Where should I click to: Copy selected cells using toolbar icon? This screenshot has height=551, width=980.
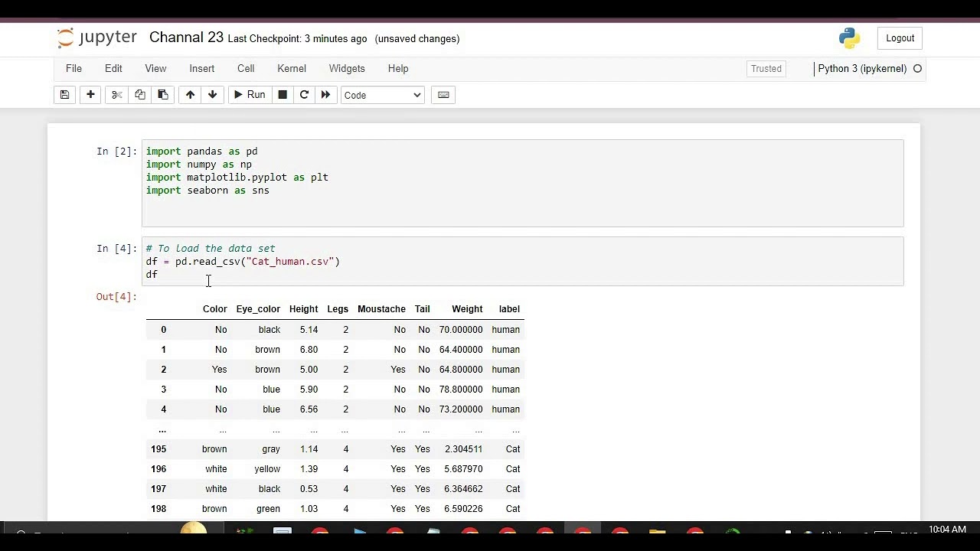pyautogui.click(x=139, y=95)
